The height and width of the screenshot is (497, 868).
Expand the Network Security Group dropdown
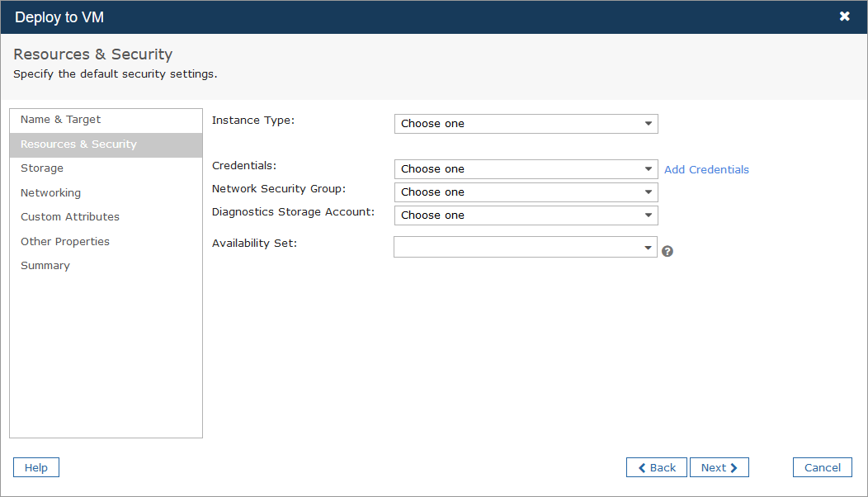pos(526,192)
